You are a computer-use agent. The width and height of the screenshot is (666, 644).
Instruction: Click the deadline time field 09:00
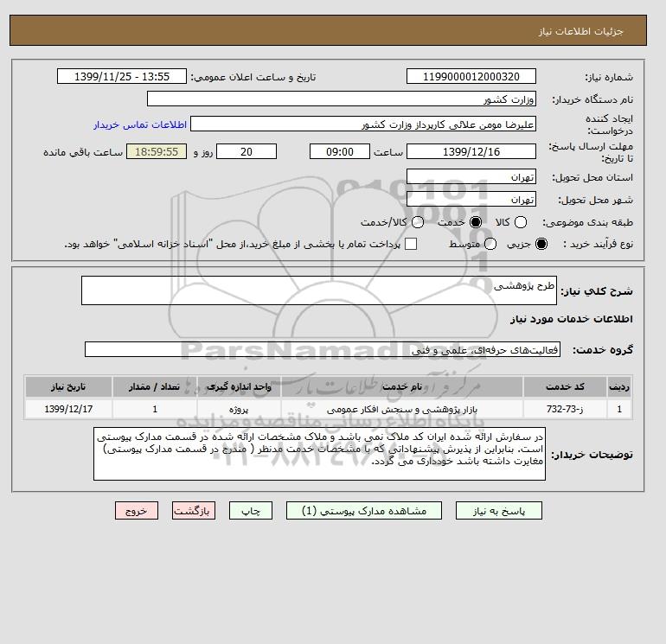point(340,151)
